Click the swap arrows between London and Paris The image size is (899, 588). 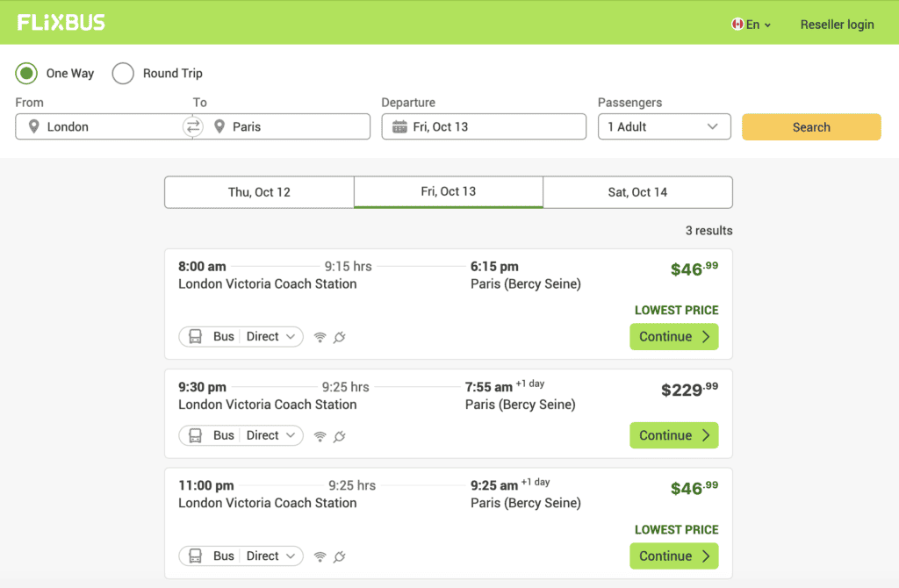coord(192,126)
